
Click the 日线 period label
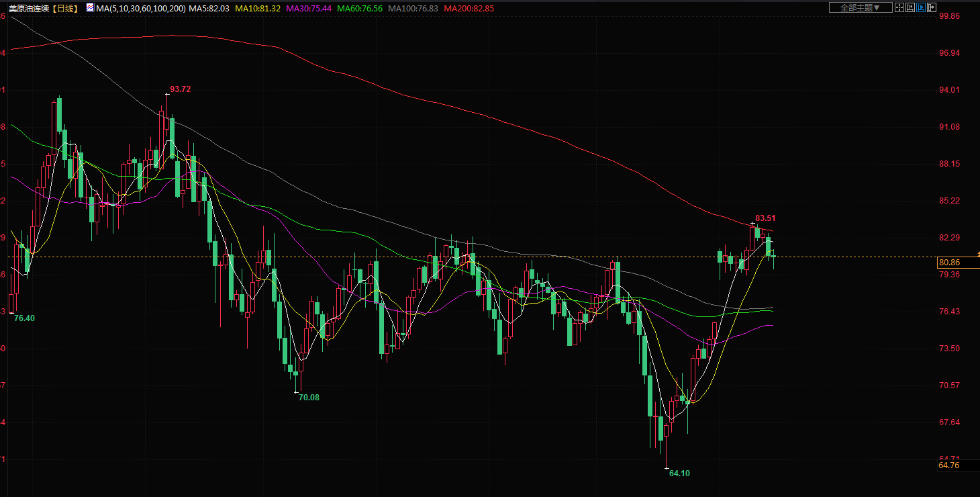(x=65, y=9)
